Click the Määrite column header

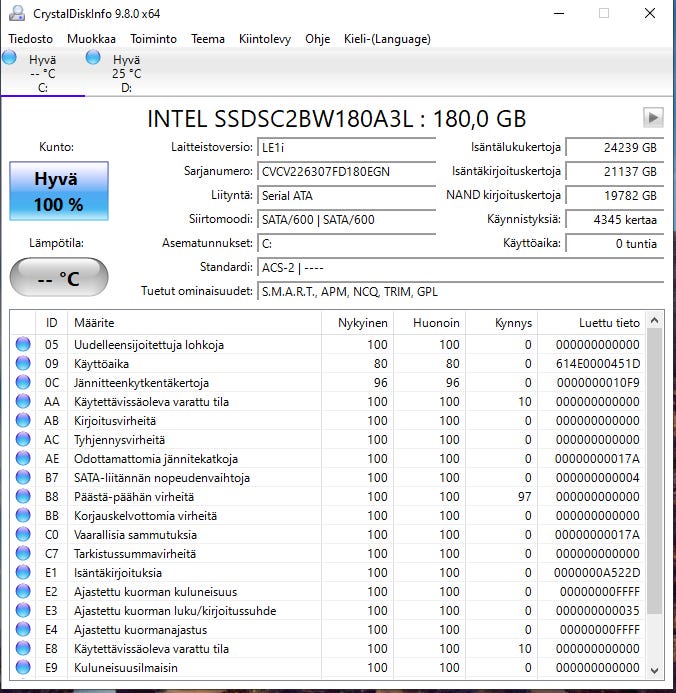(194, 323)
